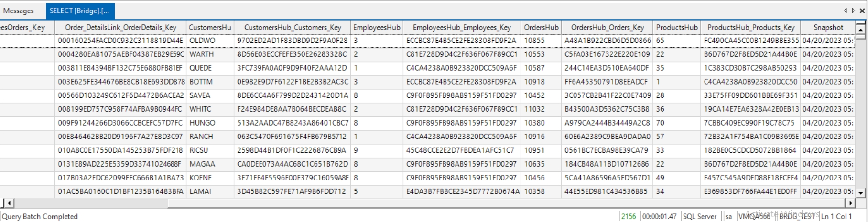Select OrdersHub cell 10918

click(x=541, y=82)
